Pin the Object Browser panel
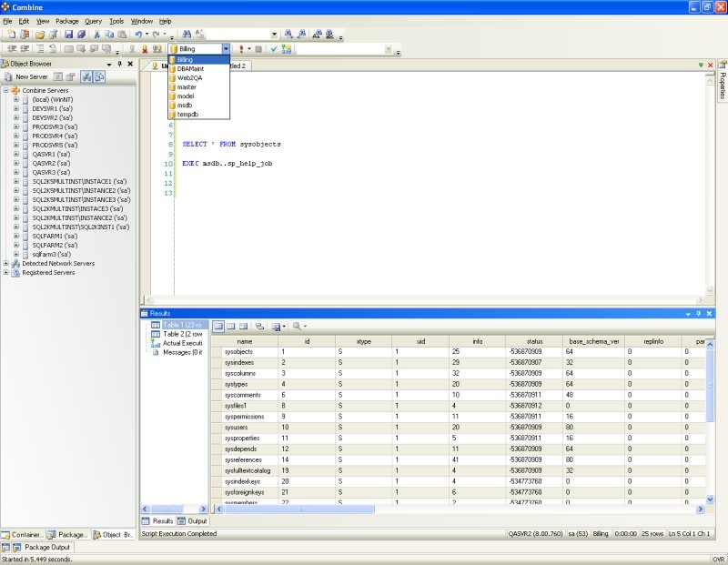This screenshot has width=728, height=565. pos(120,64)
